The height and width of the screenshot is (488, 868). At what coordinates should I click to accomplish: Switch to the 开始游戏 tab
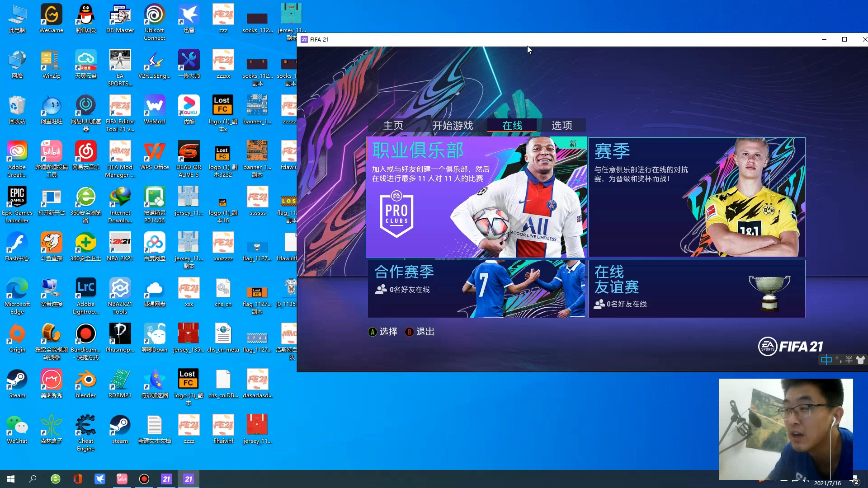(452, 125)
